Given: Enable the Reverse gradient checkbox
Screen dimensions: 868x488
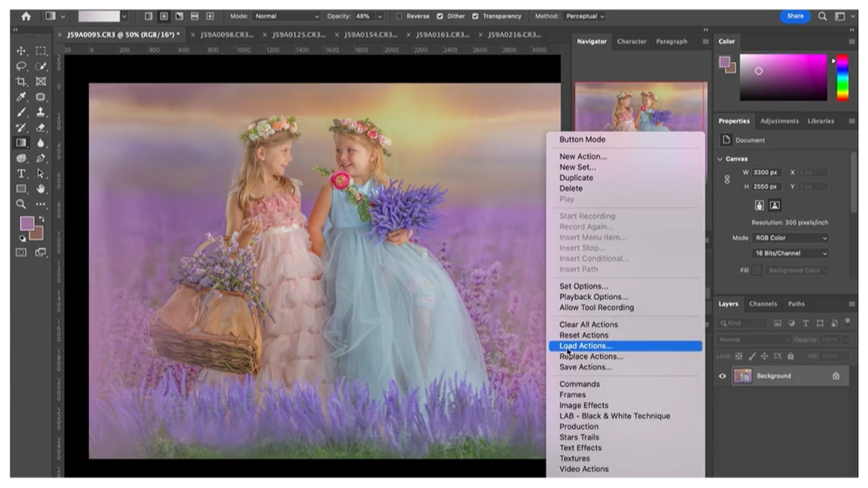Looking at the screenshot, I should [x=399, y=16].
